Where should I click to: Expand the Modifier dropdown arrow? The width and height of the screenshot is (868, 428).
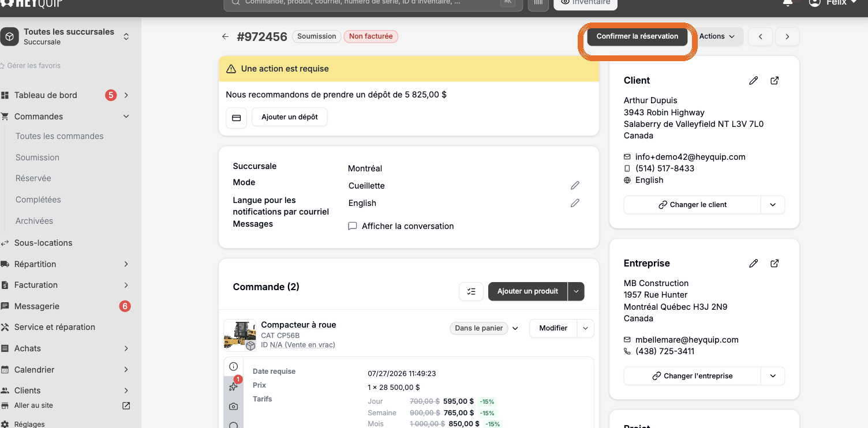[x=586, y=328]
